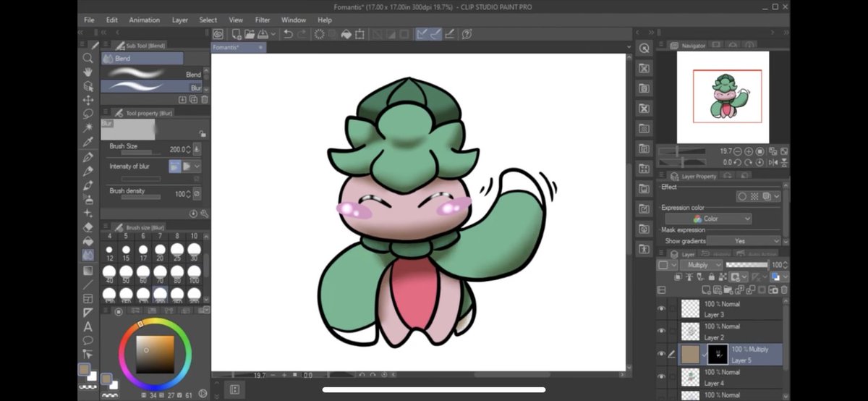Select the Balloon tool
This screenshot has height=401, width=868.
tap(88, 340)
